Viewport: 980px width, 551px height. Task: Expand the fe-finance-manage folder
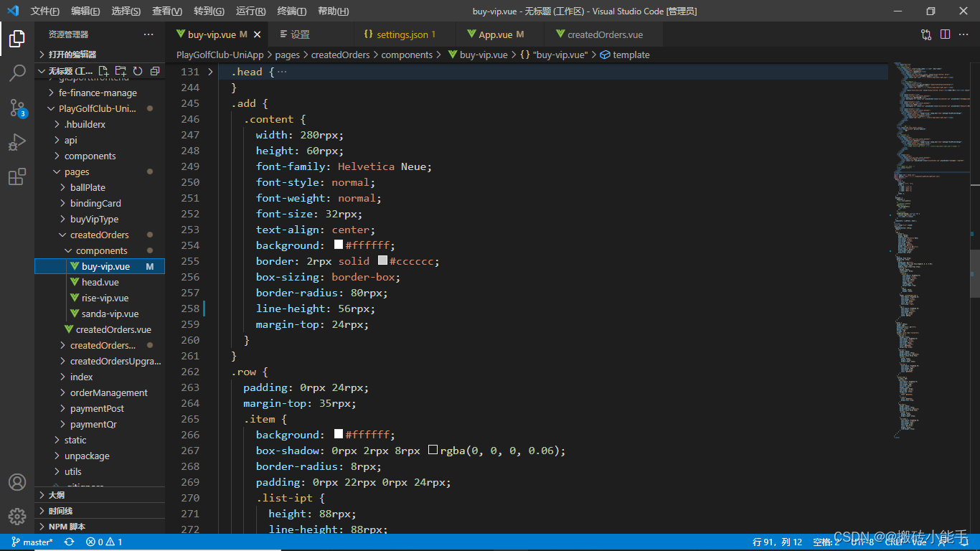pos(100,93)
